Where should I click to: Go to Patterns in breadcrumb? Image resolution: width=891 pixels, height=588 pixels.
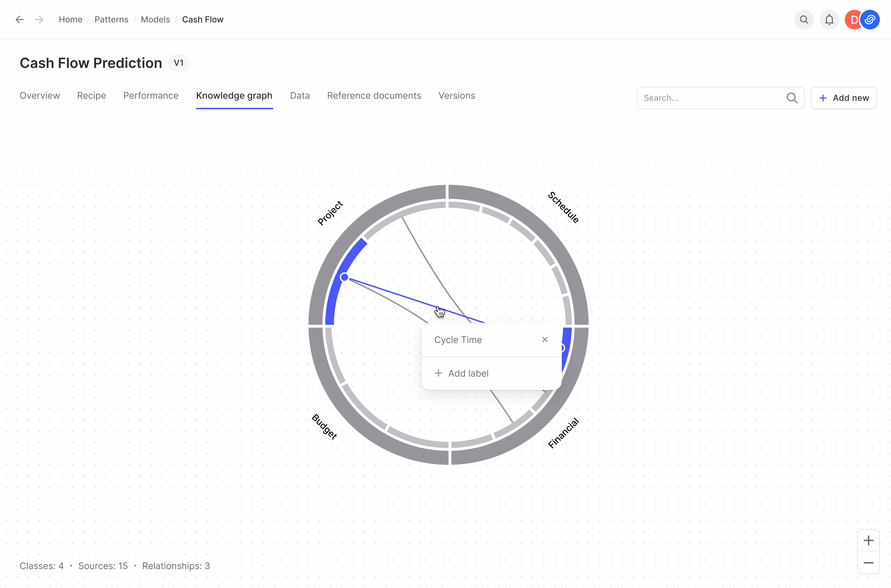pos(111,19)
